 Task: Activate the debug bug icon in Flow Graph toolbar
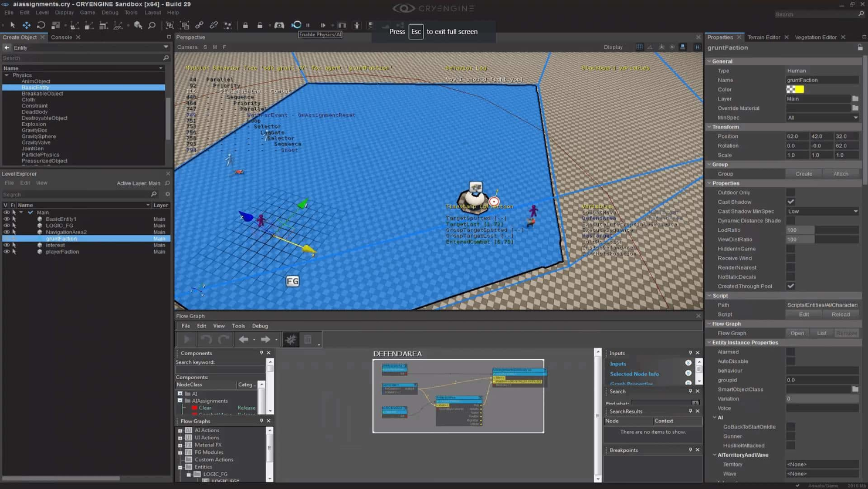(290, 339)
